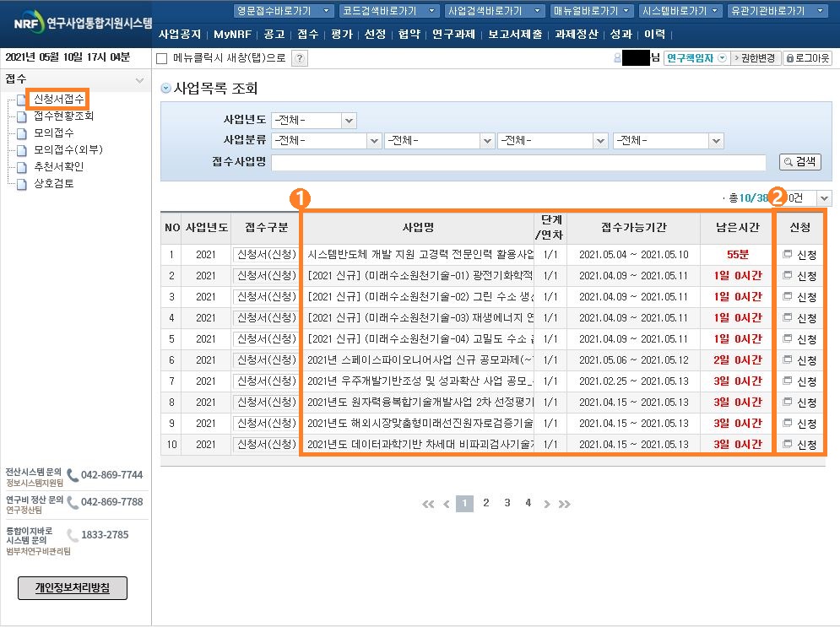
Task: Open the 보고서제출 menu
Action: [x=515, y=35]
